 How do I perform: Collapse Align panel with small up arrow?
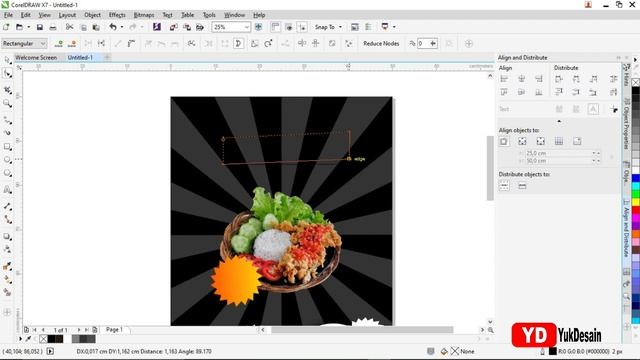tap(559, 121)
